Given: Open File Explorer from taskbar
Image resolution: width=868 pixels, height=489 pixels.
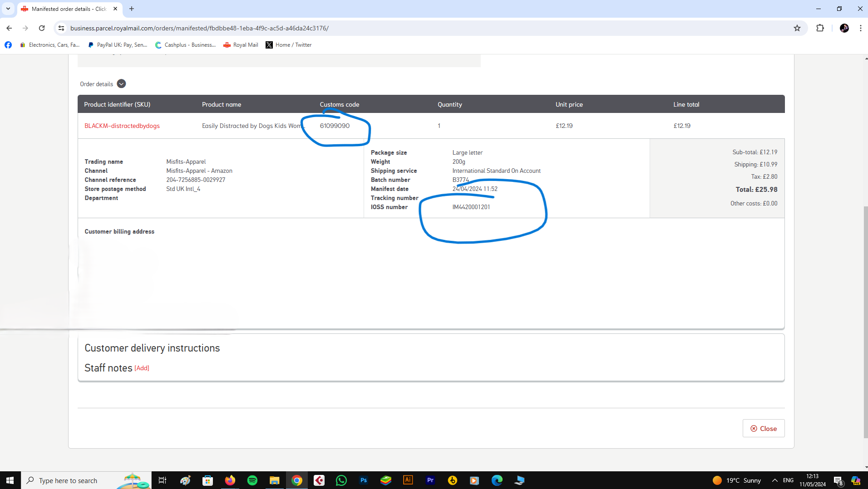Looking at the screenshot, I should pyautogui.click(x=275, y=480).
